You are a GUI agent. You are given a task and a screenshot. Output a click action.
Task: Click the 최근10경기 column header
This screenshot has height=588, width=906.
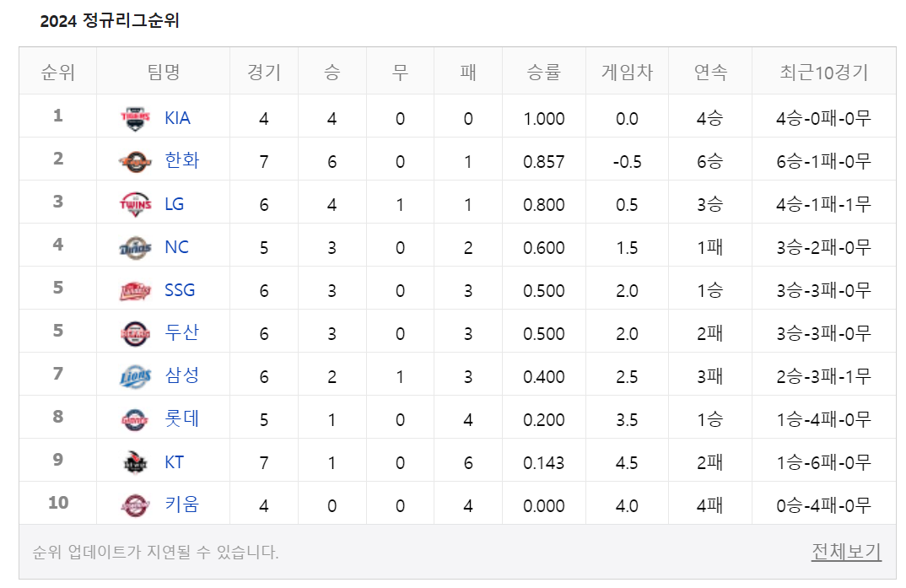823,72
